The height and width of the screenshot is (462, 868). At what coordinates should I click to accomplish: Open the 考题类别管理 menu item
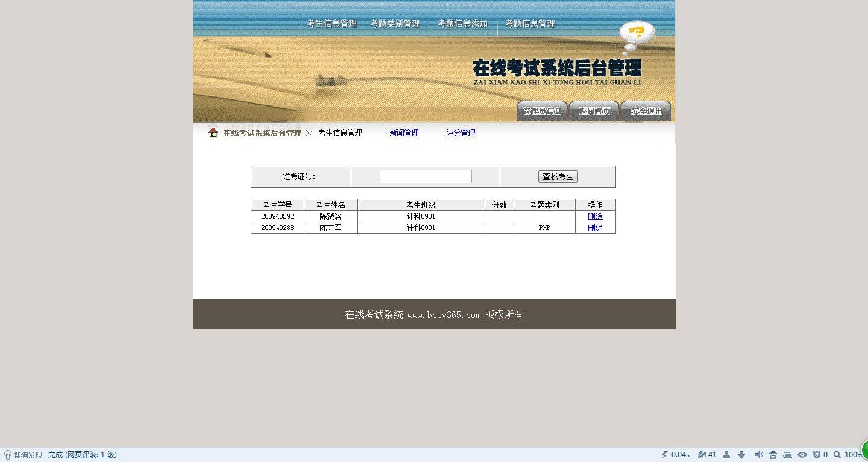(x=395, y=24)
